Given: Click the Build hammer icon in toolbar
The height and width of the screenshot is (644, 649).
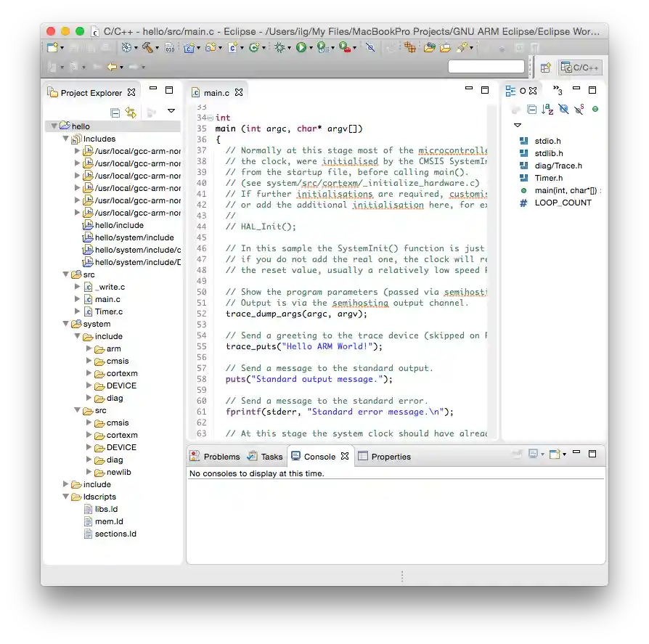Looking at the screenshot, I should point(147,48).
